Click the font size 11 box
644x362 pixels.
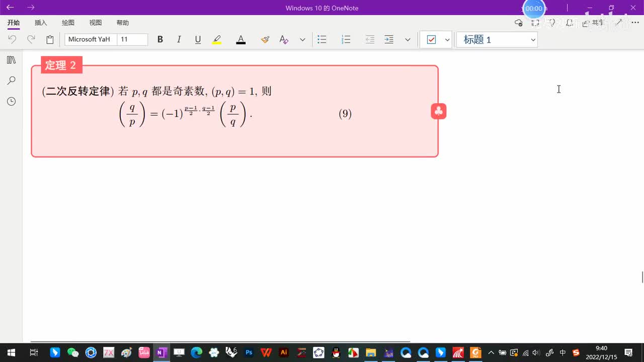(x=132, y=39)
